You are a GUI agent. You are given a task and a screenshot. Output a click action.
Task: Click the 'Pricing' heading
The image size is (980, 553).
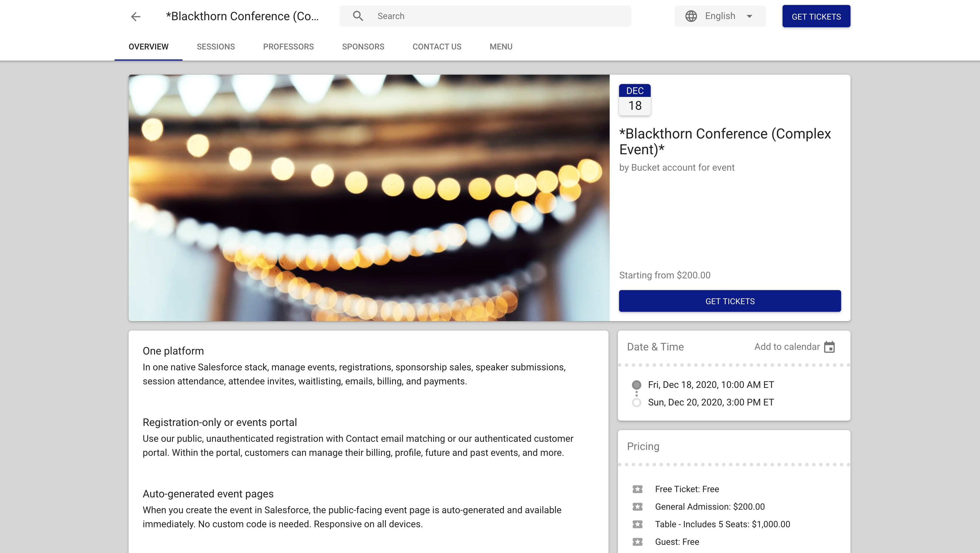[x=643, y=446]
